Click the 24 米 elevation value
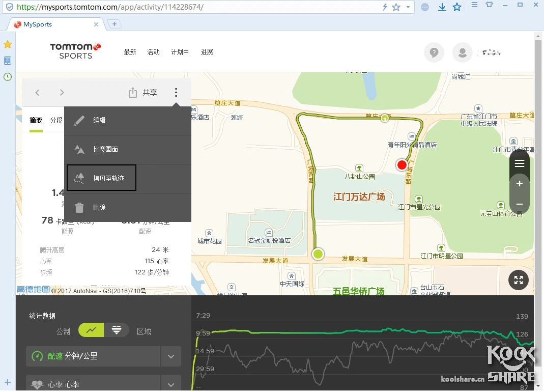 point(160,250)
